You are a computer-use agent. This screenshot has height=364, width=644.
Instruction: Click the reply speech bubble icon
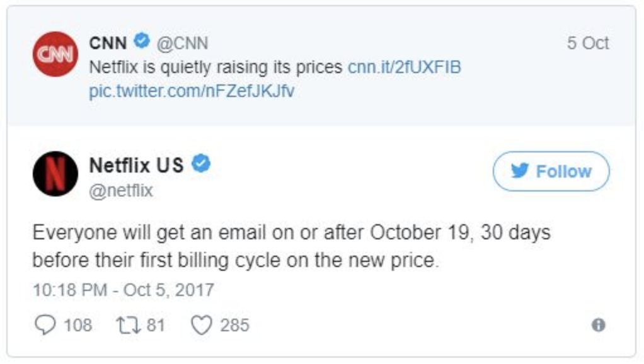tap(43, 325)
